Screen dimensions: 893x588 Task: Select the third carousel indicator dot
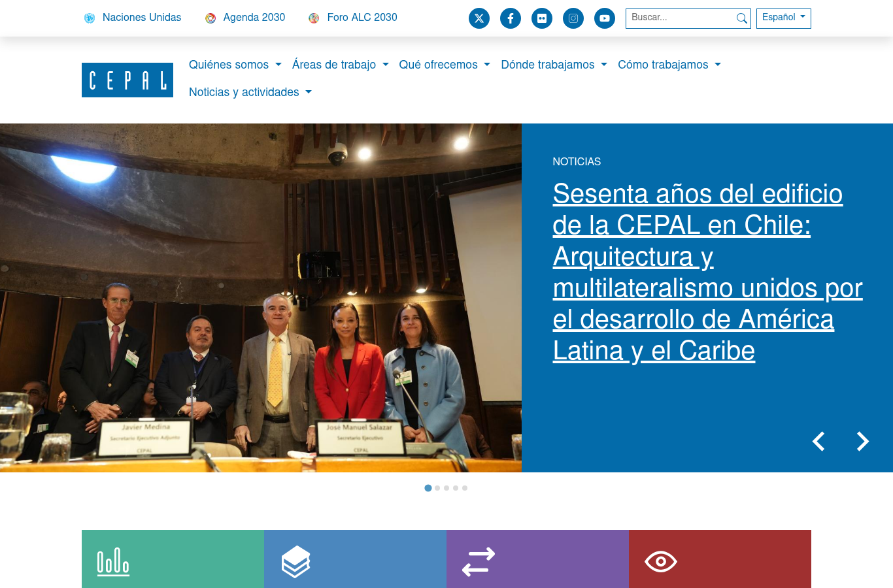[x=446, y=488]
